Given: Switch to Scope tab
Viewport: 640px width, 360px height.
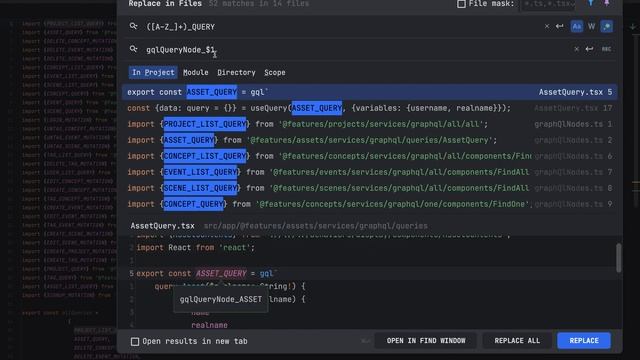Looking at the screenshot, I should tap(275, 72).
